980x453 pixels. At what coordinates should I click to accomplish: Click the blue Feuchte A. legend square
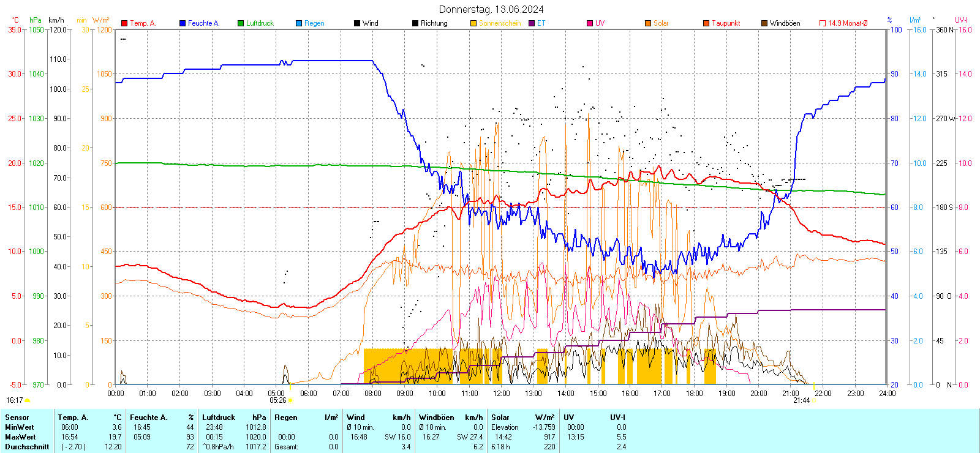[183, 23]
